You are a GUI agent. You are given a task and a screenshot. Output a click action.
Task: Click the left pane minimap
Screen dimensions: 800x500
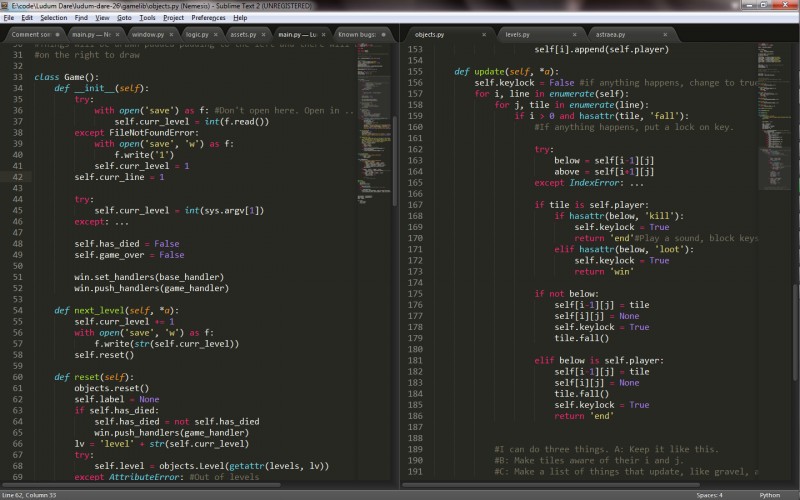pyautogui.click(x=374, y=122)
